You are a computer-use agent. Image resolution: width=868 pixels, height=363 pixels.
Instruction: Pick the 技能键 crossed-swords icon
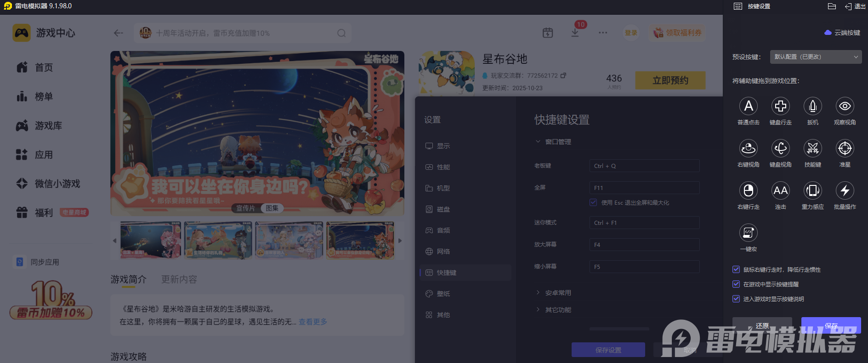(813, 148)
